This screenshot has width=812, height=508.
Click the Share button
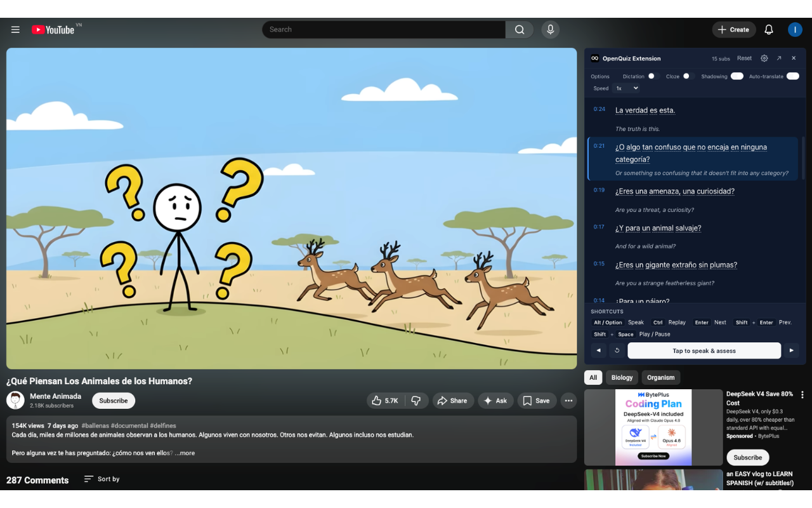pyautogui.click(x=452, y=401)
